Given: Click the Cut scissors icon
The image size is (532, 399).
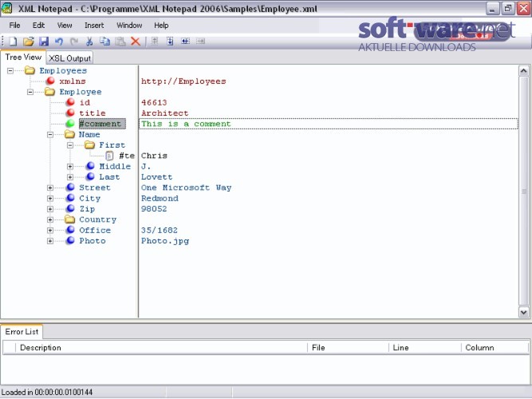Looking at the screenshot, I should (x=89, y=41).
